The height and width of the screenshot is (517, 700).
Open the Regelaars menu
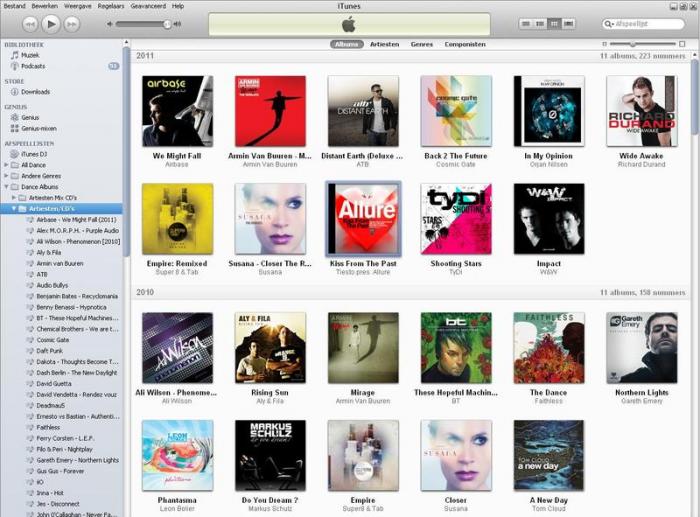coord(111,6)
